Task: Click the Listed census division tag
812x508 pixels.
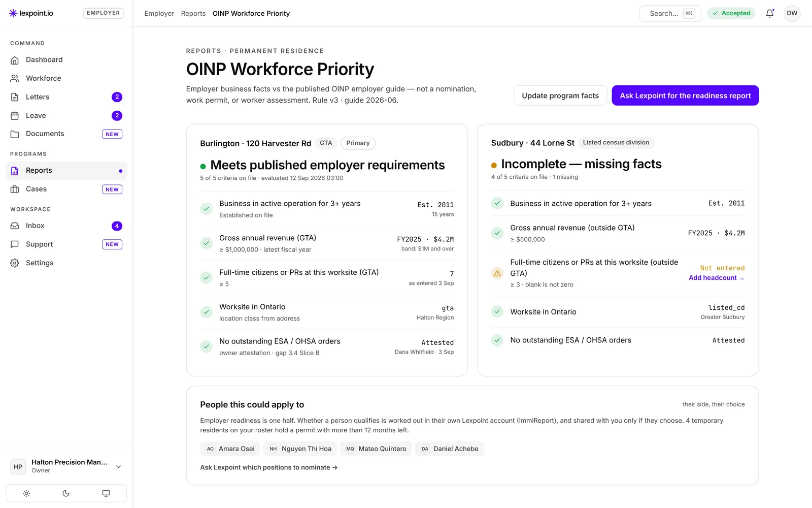Action: [x=616, y=143]
